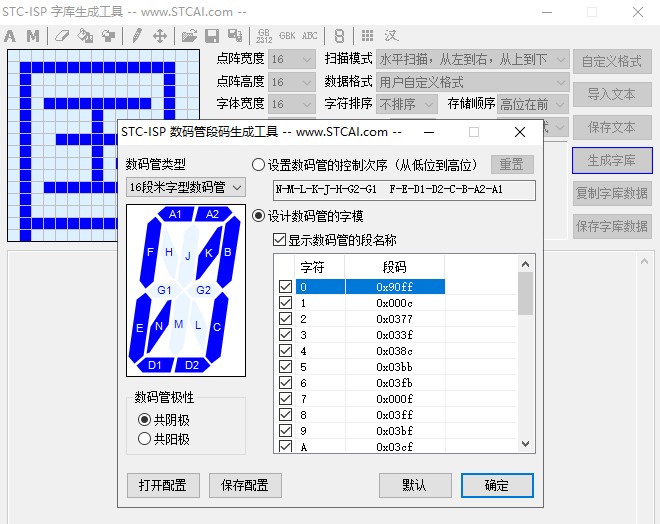The image size is (660, 524).
Task: Select the 0x03fb code cell
Action: click(x=394, y=383)
